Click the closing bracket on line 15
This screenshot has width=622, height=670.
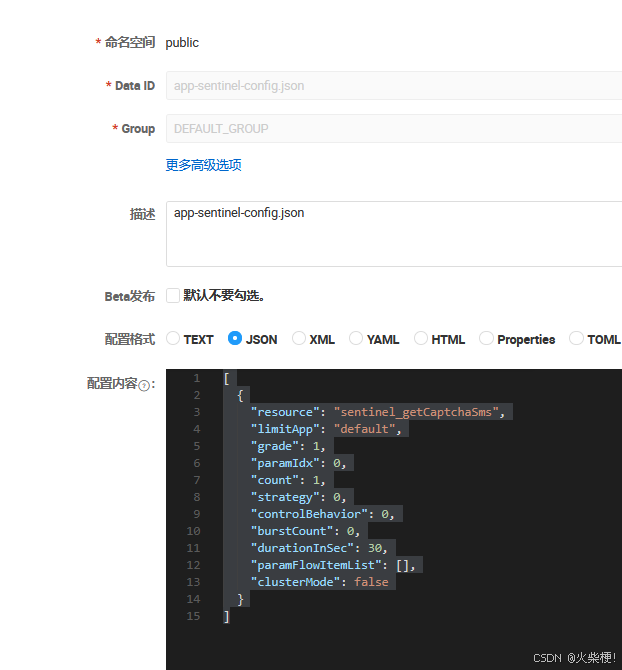[x=226, y=616]
